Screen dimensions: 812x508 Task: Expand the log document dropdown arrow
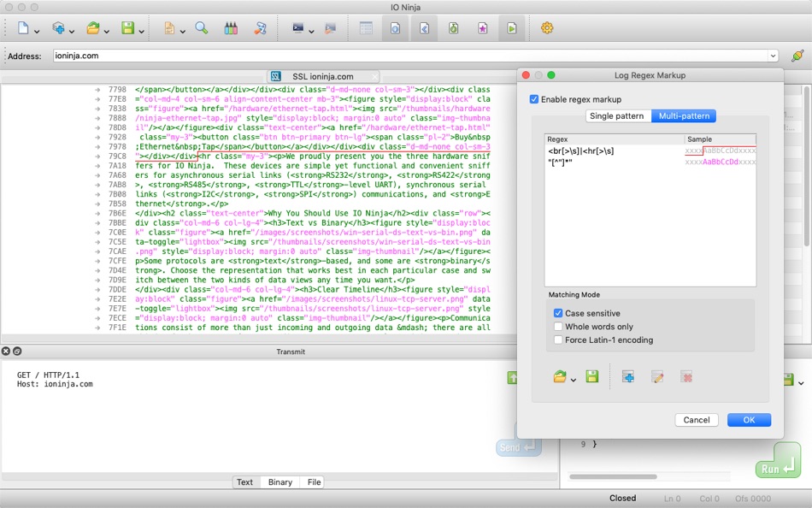[x=182, y=32]
